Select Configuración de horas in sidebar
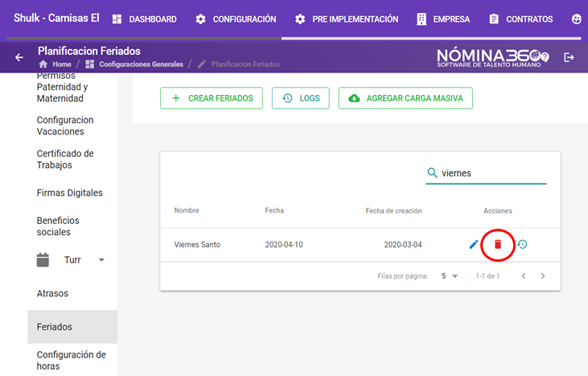This screenshot has width=588, height=376. click(x=72, y=360)
